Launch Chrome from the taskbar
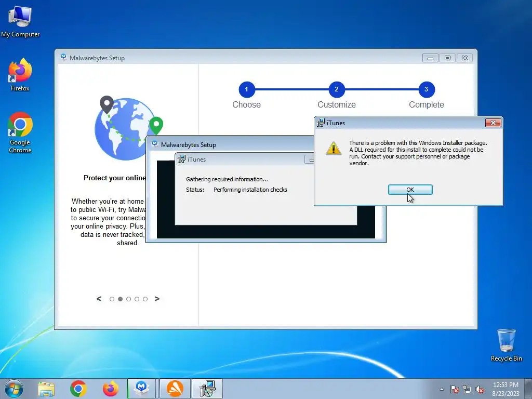The height and width of the screenshot is (399, 532). pos(78,389)
